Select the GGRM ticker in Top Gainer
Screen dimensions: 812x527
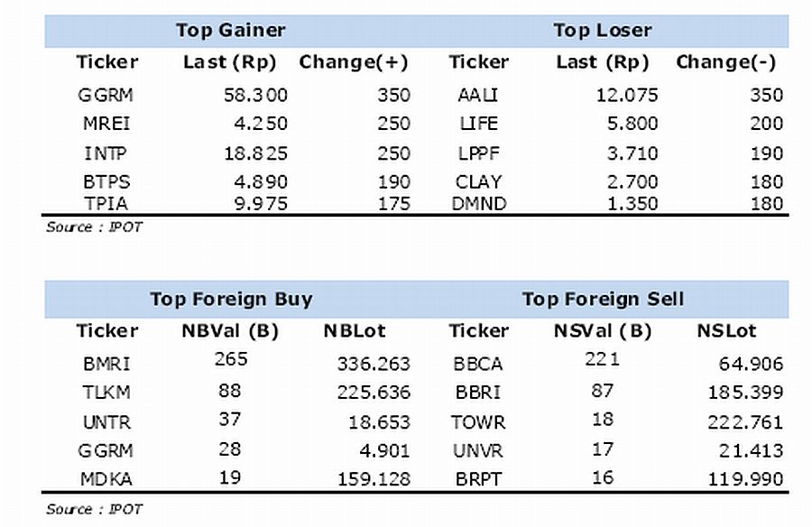(106, 95)
